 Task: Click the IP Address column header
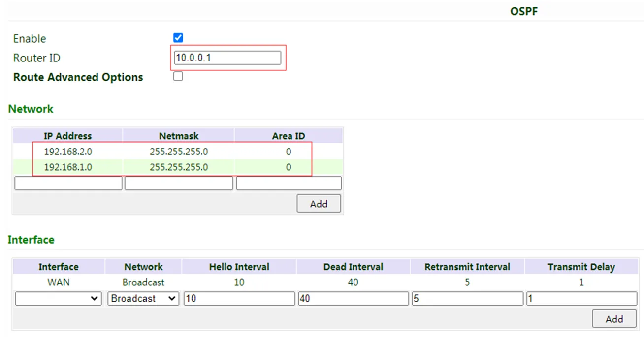(68, 136)
